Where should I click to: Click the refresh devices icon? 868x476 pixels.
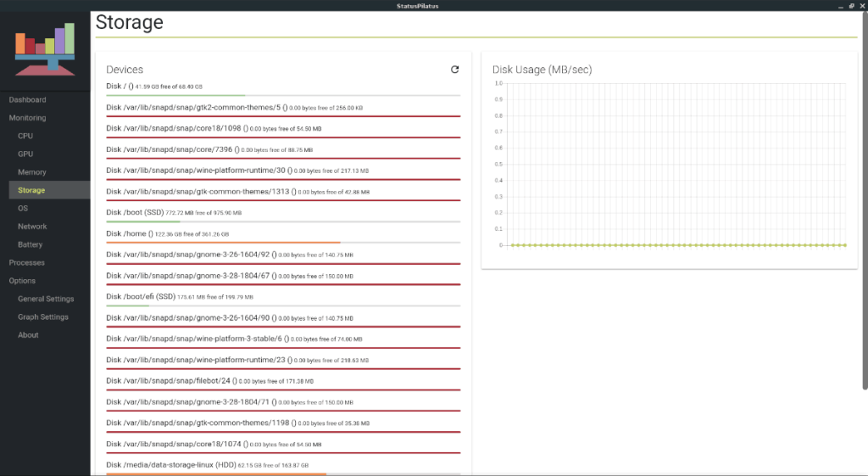454,70
